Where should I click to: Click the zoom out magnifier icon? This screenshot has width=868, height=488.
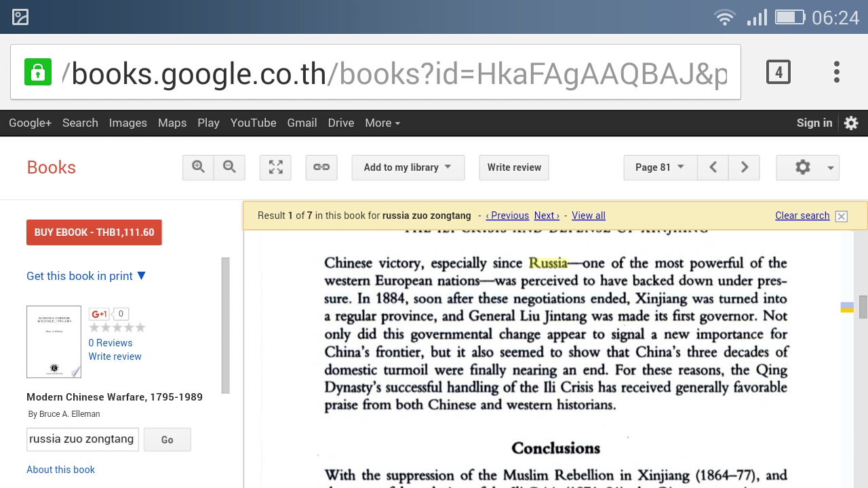229,167
